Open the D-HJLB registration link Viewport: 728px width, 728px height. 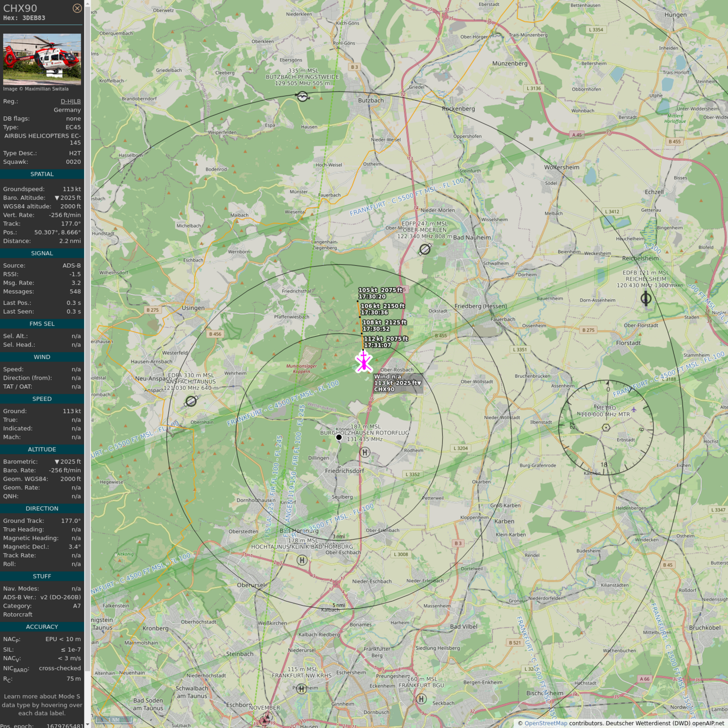pos(70,102)
